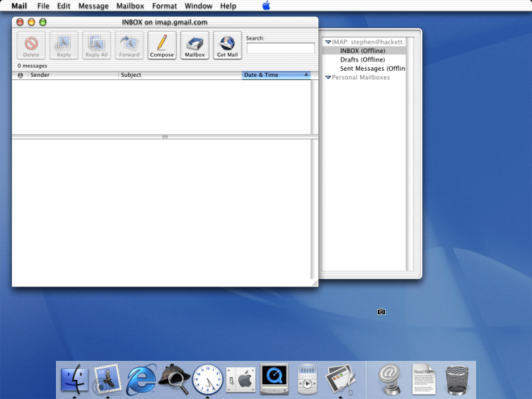
Task: Click the Reply toolbar icon
Action: click(x=64, y=46)
